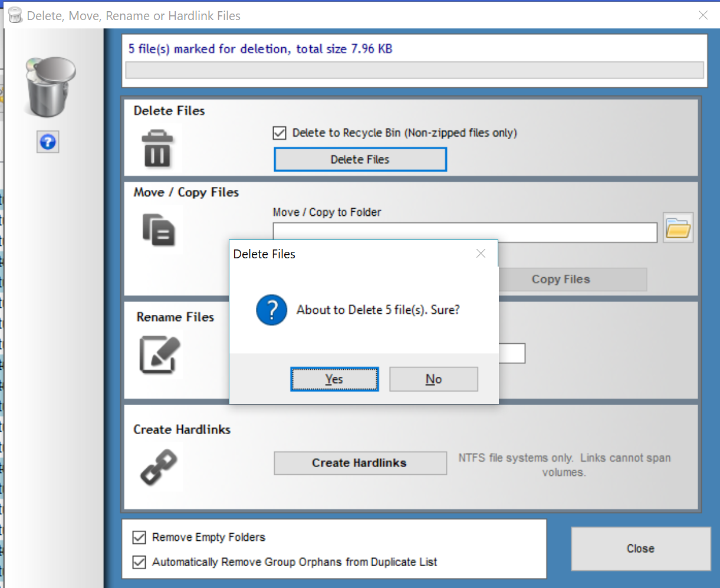
Task: Click the title bar recycle bin icon
Action: [15, 16]
